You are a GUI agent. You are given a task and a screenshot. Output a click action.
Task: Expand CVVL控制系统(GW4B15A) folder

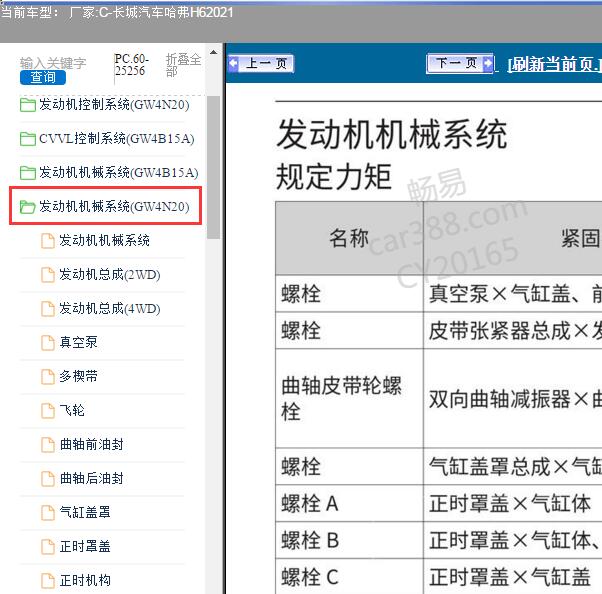coord(116,139)
